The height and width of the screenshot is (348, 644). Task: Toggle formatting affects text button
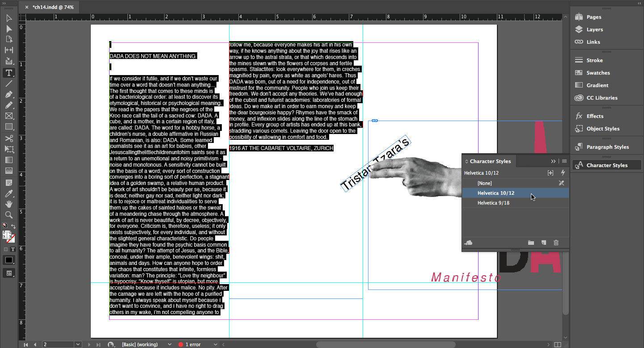click(13, 249)
